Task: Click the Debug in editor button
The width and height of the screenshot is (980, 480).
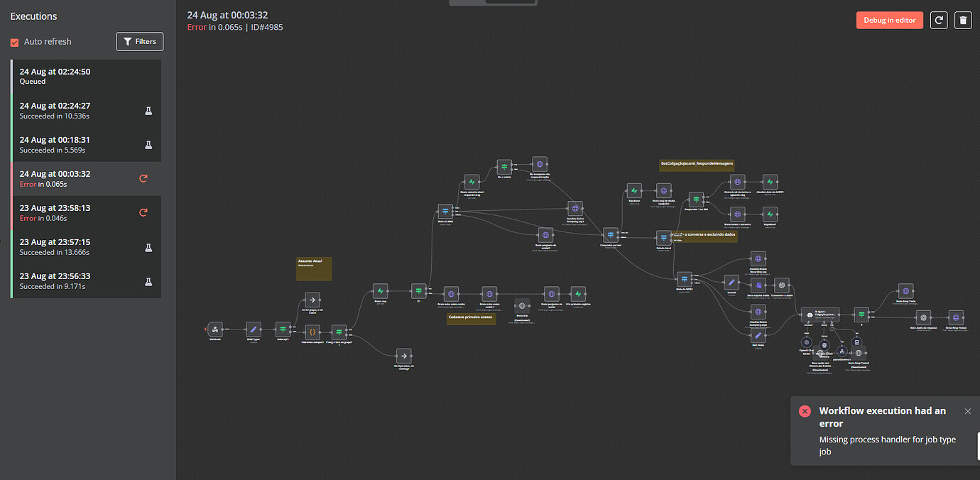Action: click(x=889, y=20)
